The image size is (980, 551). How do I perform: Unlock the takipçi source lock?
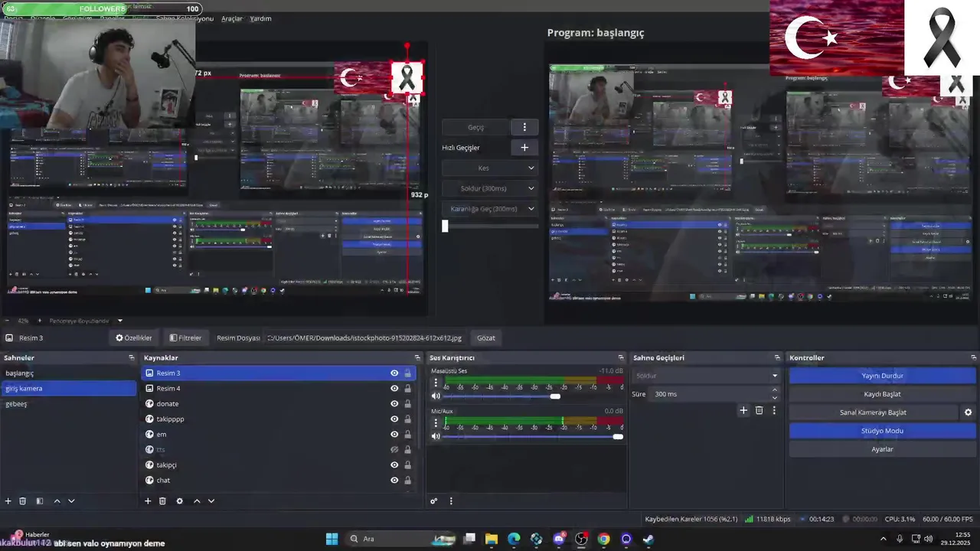coord(407,465)
